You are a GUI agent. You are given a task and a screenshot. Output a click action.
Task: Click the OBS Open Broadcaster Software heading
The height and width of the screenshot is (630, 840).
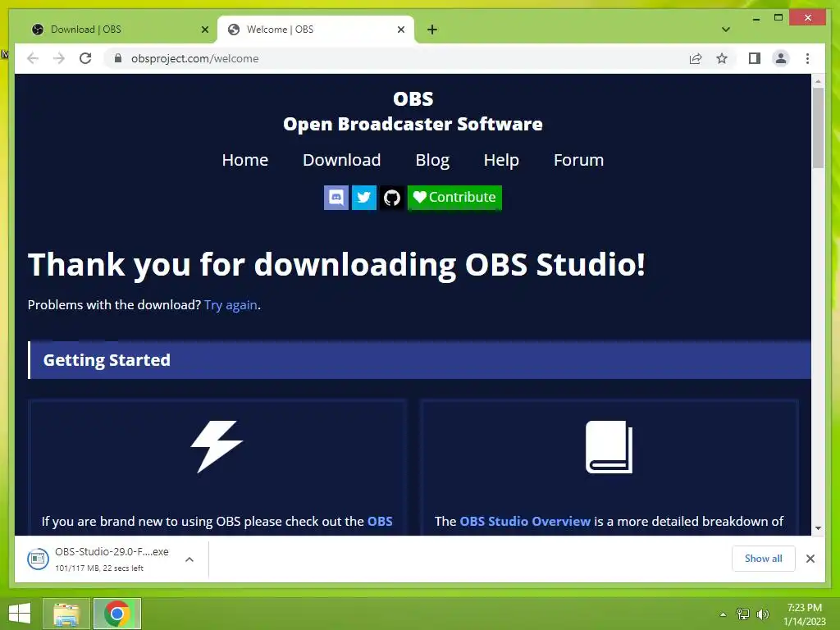click(413, 112)
